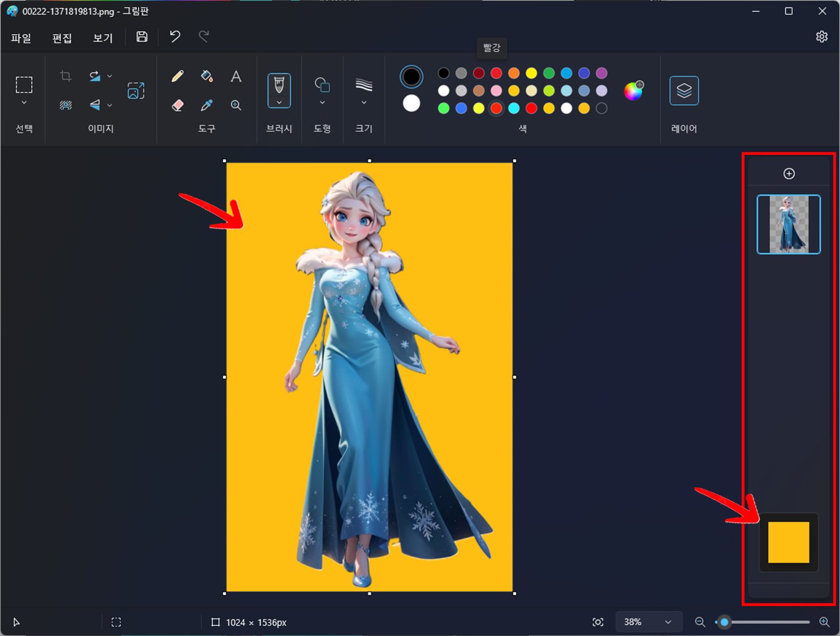Image resolution: width=840 pixels, height=636 pixels.
Task: Toggle the 레이어 layers panel button
Action: 684,90
